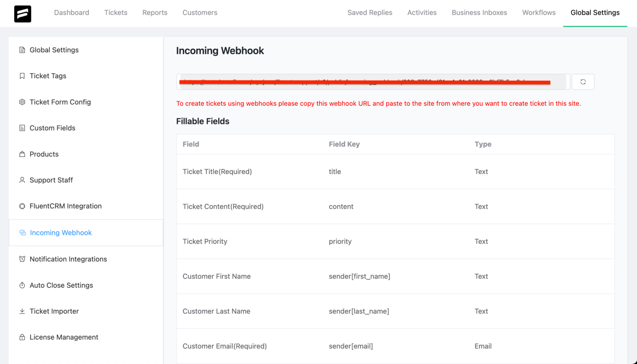
Task: Navigate to Business Inboxes
Action: (479, 12)
